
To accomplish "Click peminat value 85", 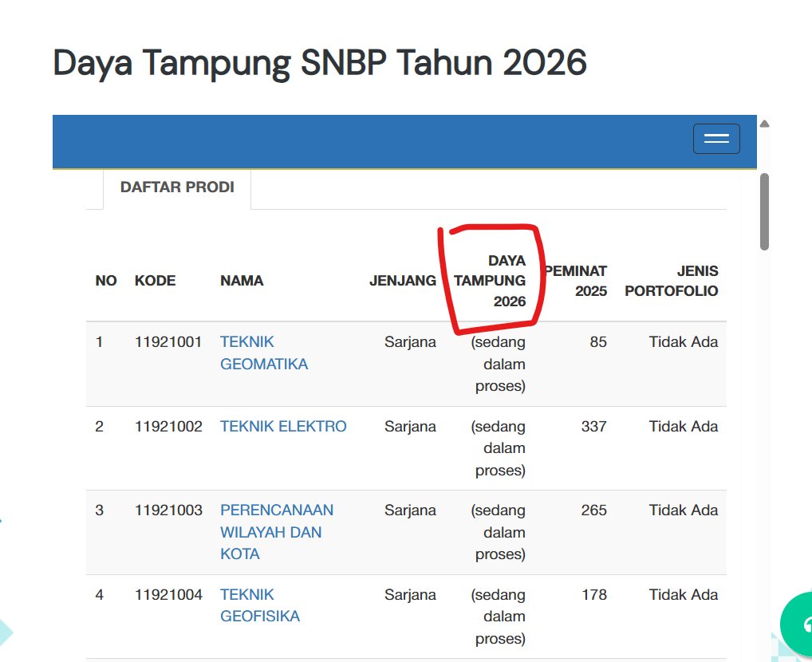I will [x=598, y=342].
